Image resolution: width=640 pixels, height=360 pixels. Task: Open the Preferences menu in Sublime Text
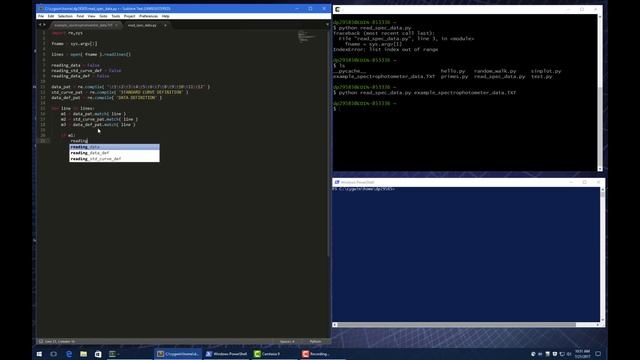(148, 16)
